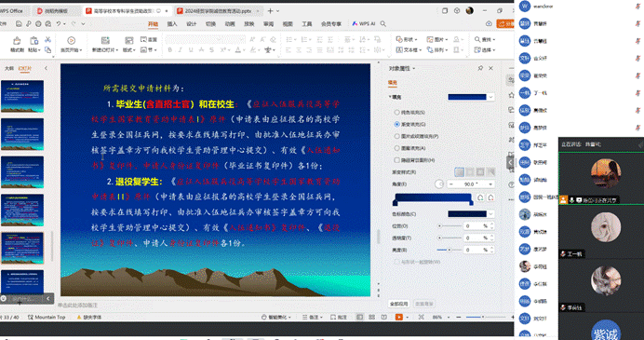Select the Picture or texture fill radio button
Screen dimensions: 644x340
(x=396, y=136)
